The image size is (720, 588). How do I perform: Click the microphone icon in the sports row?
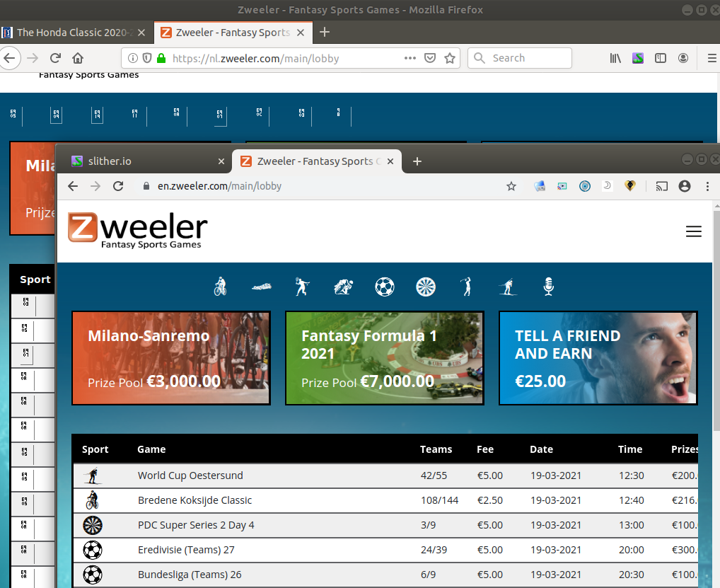548,287
